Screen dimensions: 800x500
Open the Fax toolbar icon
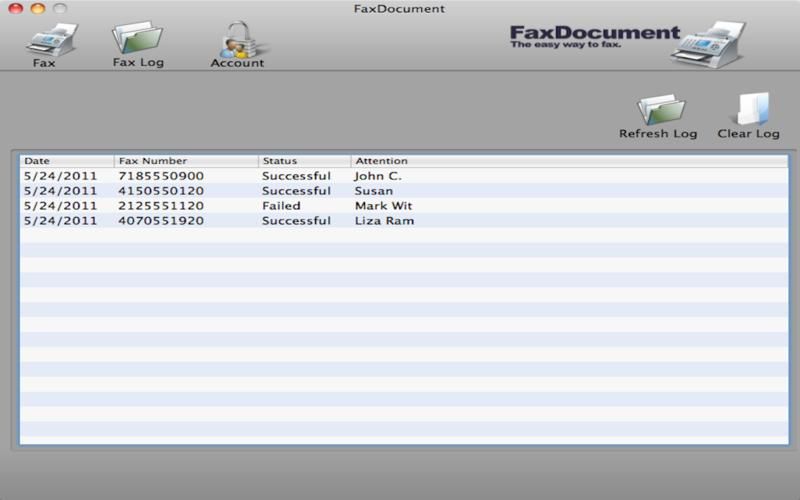[51, 40]
